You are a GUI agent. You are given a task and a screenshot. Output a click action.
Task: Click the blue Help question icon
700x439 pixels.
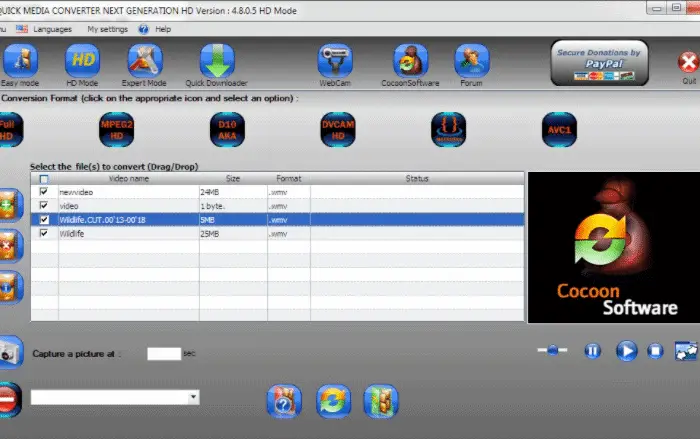[x=143, y=29]
